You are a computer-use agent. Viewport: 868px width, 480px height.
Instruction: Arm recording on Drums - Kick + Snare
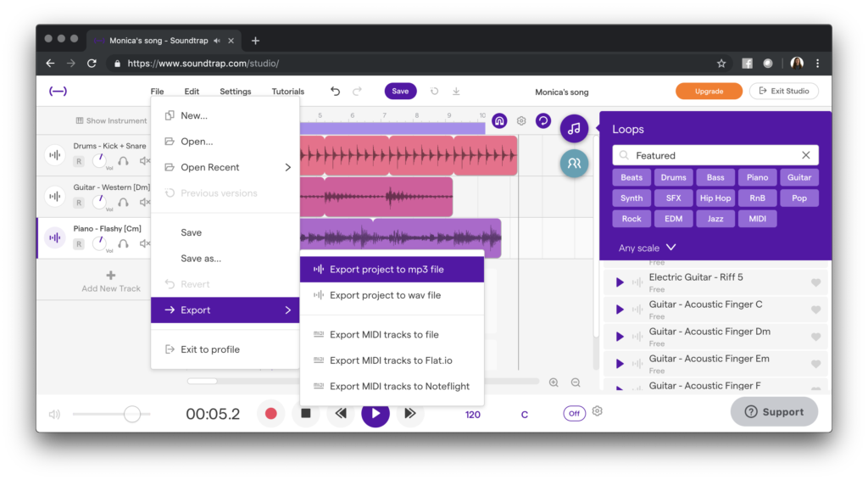(79, 161)
